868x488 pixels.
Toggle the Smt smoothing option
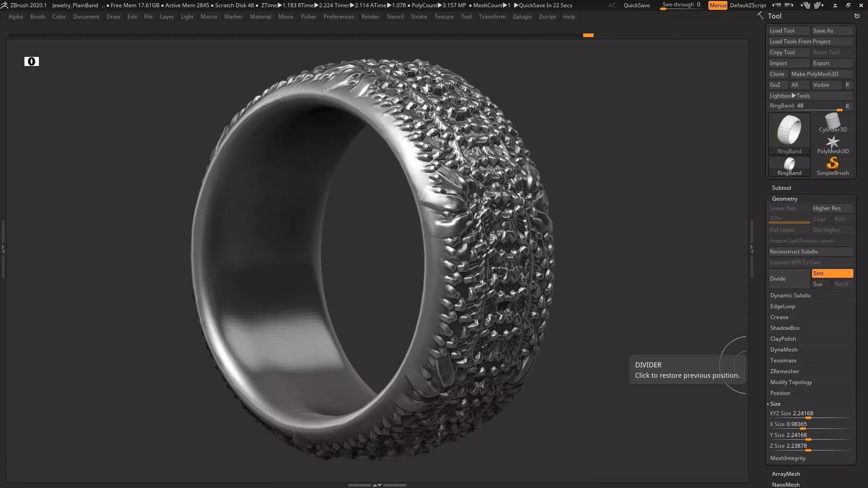[832, 273]
